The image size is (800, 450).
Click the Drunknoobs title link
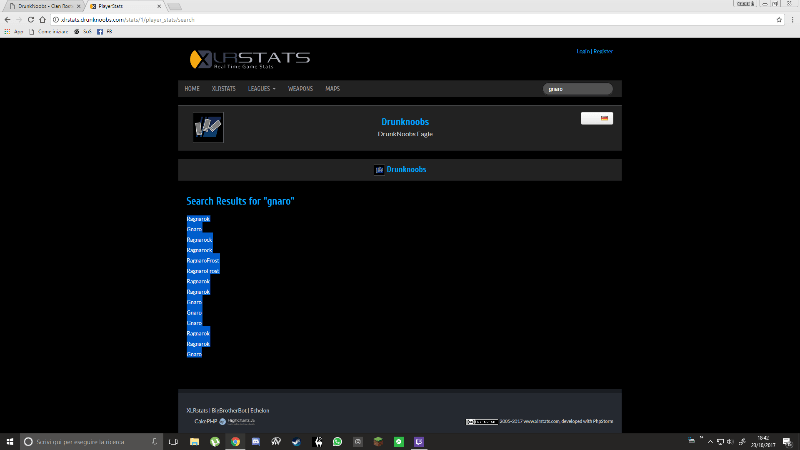pyautogui.click(x=405, y=122)
